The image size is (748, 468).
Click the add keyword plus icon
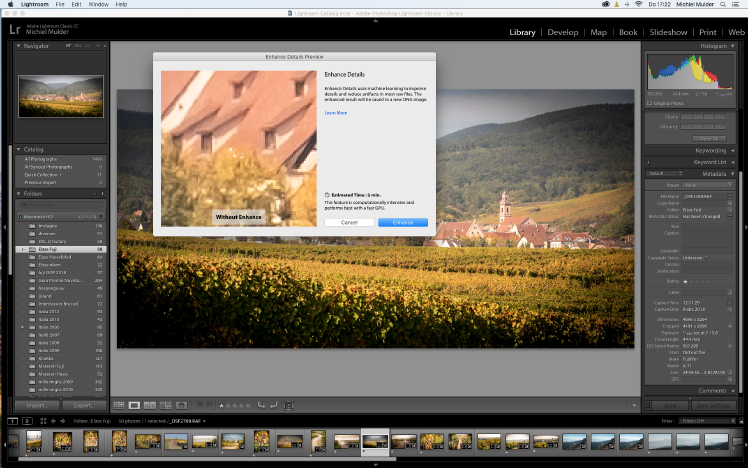coord(649,162)
